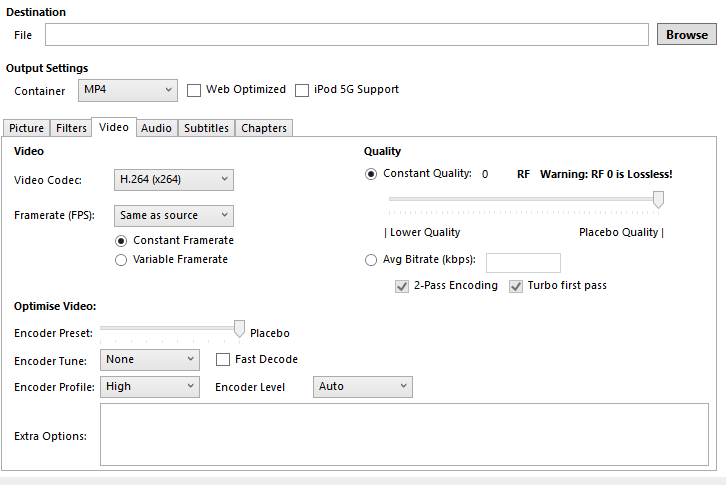
Task: Click the Encoder Preset slider handle
Action: [x=239, y=328]
